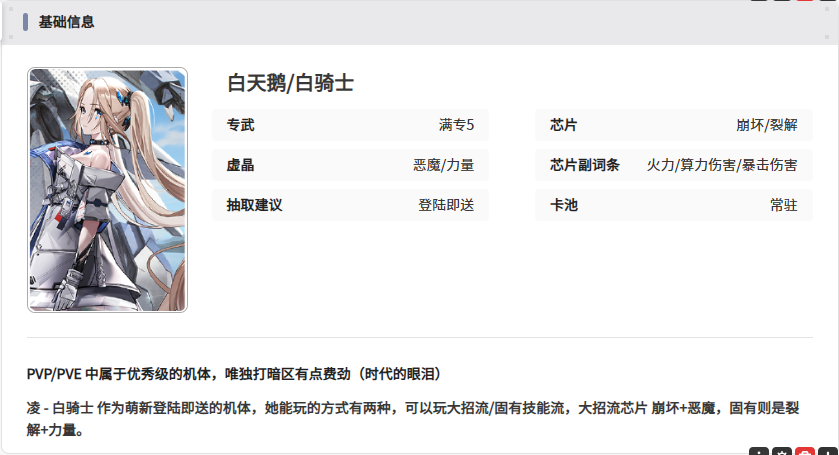Click the 白天鹅/白骑士 title text
The image size is (839, 455).
pos(291,83)
